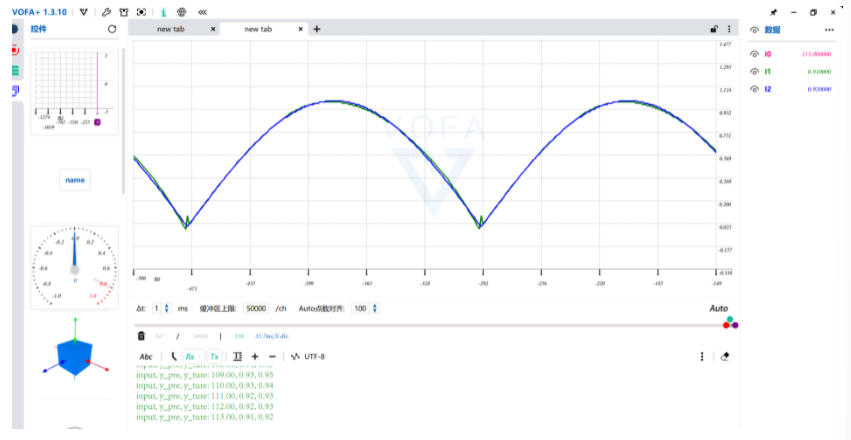Hide channel I2 with eye icon

click(x=754, y=89)
